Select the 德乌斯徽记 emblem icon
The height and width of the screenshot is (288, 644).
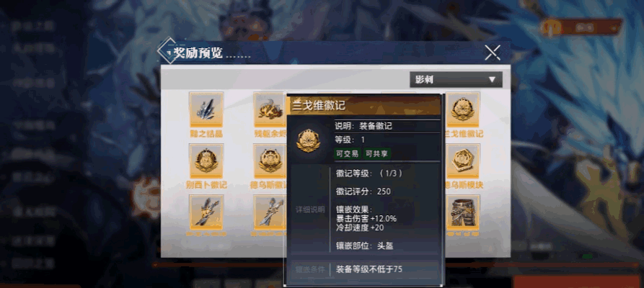click(x=270, y=161)
